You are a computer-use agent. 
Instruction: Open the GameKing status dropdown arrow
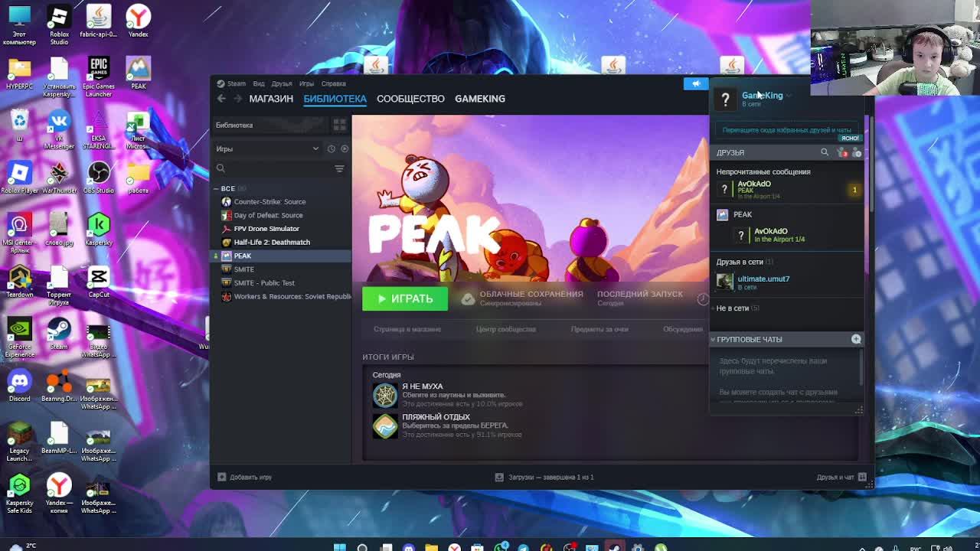click(x=789, y=96)
